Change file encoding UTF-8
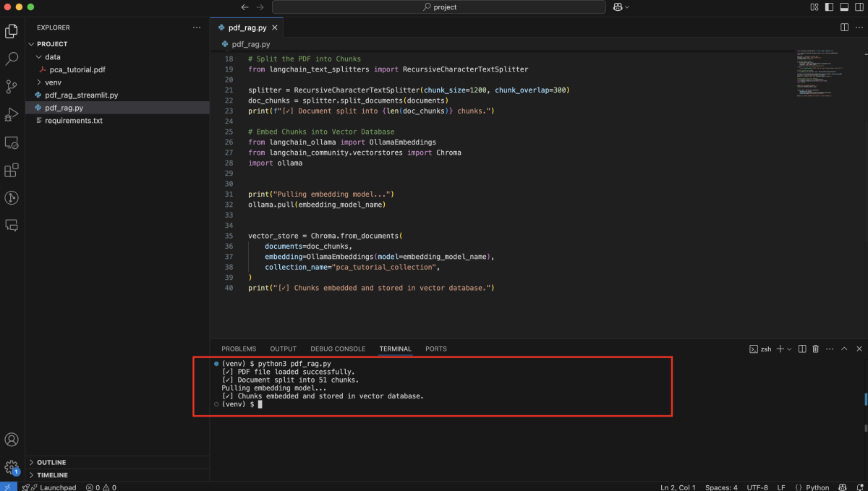The height and width of the screenshot is (491, 868). [x=757, y=487]
